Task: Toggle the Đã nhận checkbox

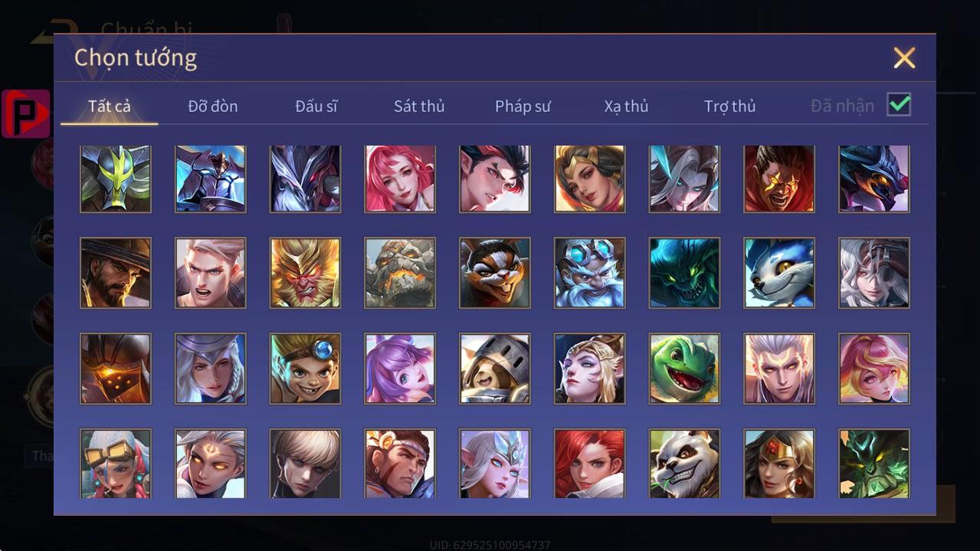Action: click(899, 104)
